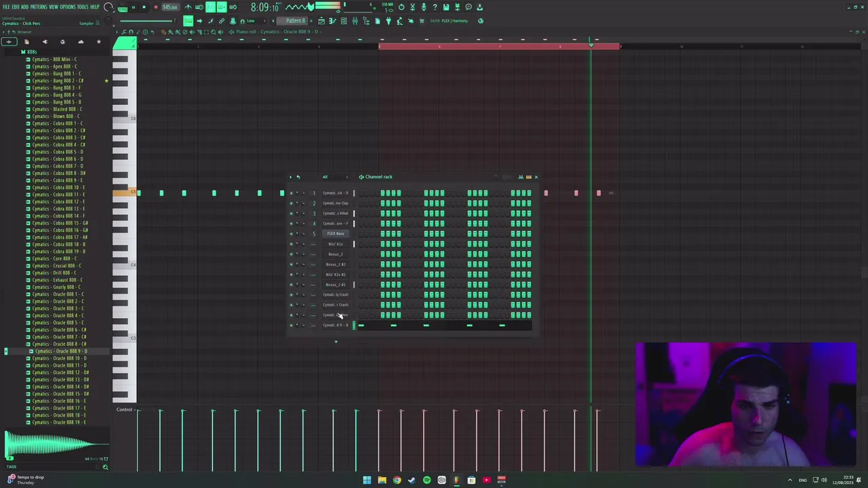Open the FILE menu
The width and height of the screenshot is (868, 488).
[5, 7]
